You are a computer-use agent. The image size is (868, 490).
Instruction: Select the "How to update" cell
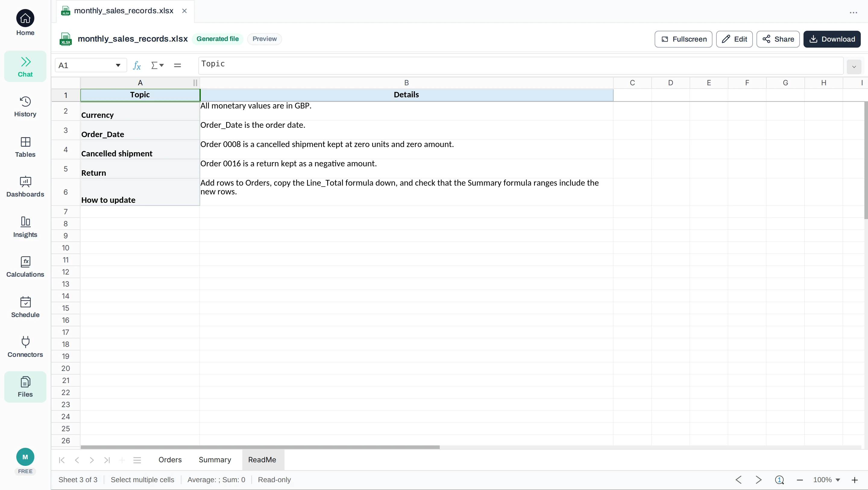click(x=140, y=192)
